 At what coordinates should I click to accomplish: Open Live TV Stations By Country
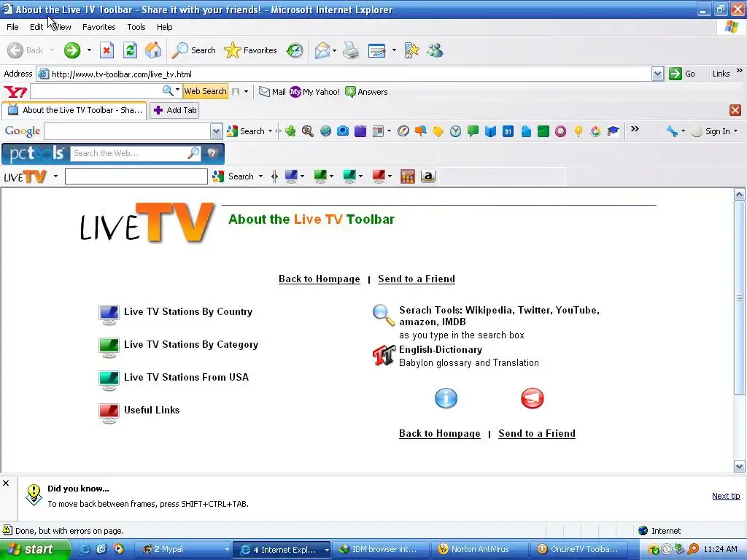pyautogui.click(x=187, y=311)
